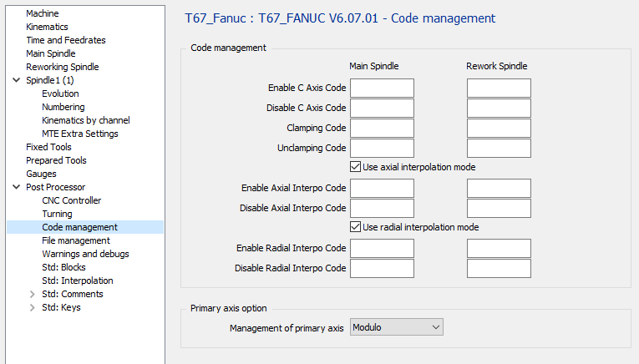Toggle Use radial interpolation mode checkbox
The height and width of the screenshot is (364, 639).
[x=356, y=227]
